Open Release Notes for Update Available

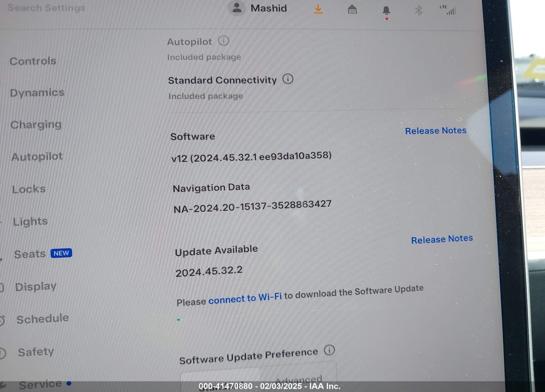pyautogui.click(x=442, y=239)
